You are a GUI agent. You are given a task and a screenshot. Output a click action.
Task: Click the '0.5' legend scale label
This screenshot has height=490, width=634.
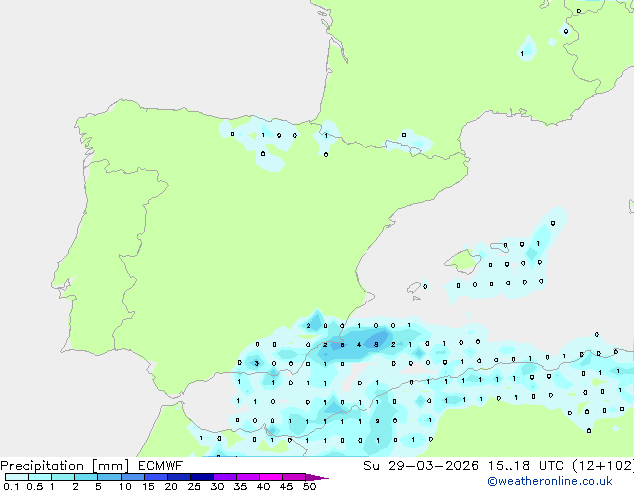(x=34, y=486)
